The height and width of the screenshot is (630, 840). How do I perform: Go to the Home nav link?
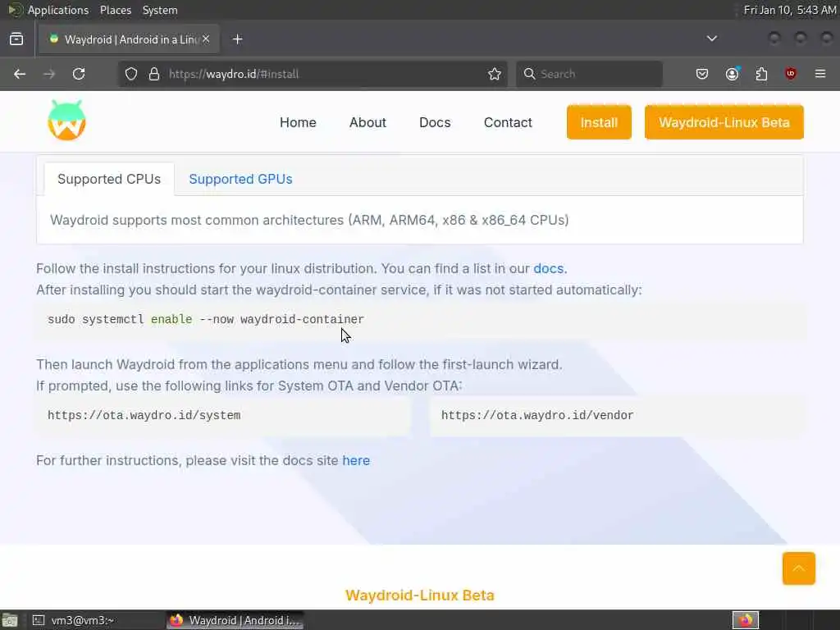pyautogui.click(x=298, y=123)
